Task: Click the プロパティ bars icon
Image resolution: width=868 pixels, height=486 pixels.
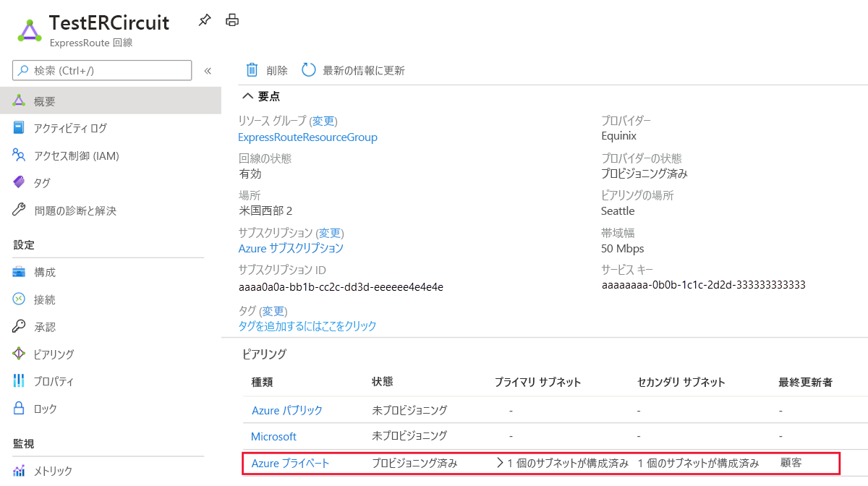Action: pyautogui.click(x=20, y=381)
